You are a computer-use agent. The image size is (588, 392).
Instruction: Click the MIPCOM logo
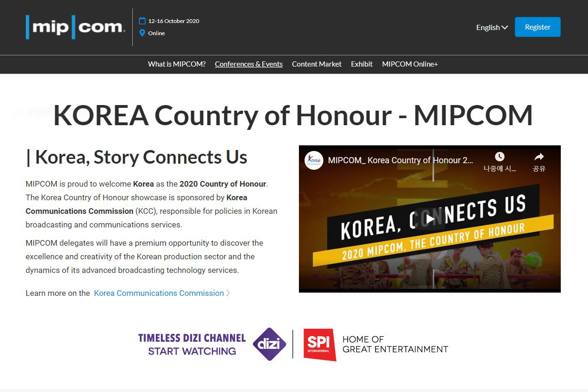click(76, 27)
